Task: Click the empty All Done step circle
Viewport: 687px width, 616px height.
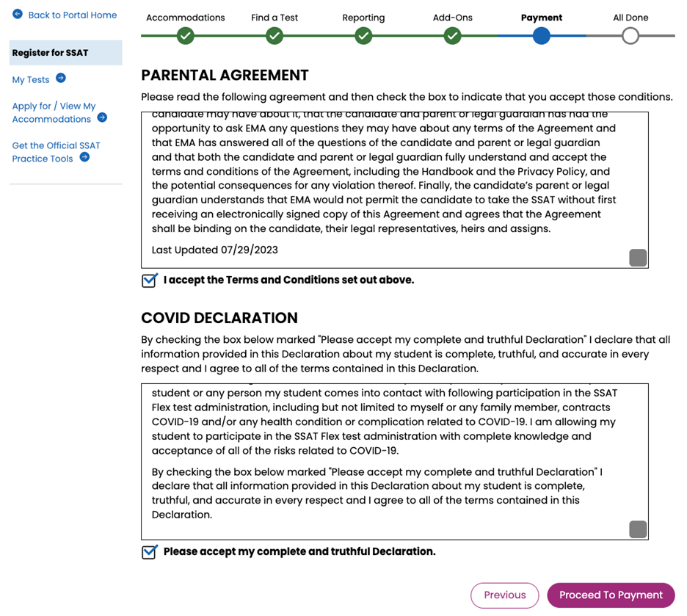Action: pyautogui.click(x=630, y=36)
